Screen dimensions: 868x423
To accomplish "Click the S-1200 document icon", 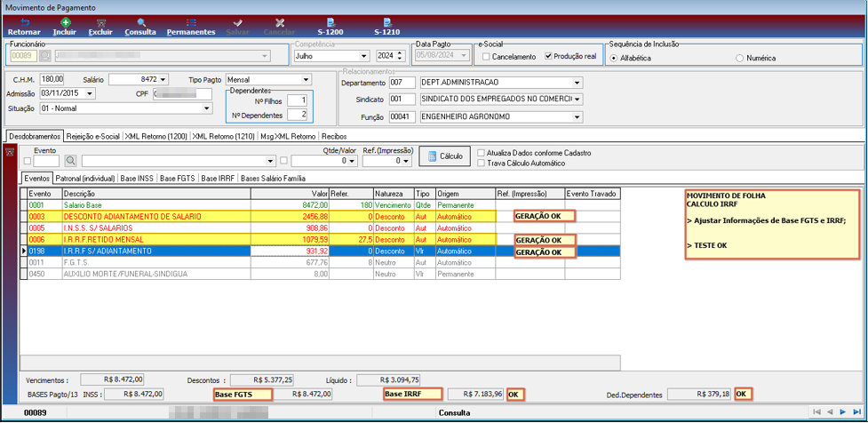I will click(x=330, y=23).
